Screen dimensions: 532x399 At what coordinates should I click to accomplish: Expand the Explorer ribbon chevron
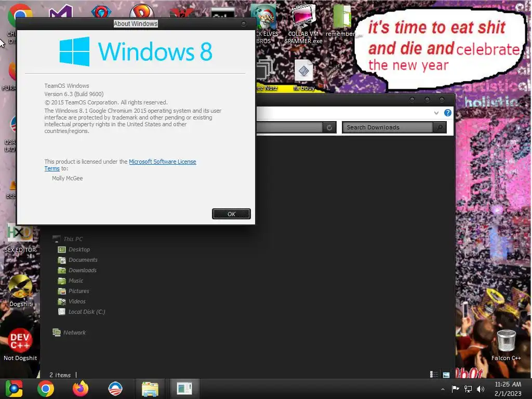coord(436,113)
